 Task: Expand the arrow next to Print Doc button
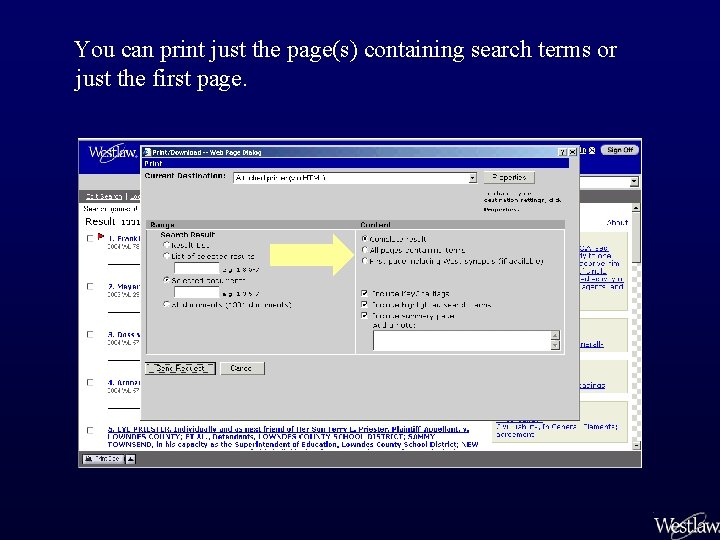tap(131, 459)
